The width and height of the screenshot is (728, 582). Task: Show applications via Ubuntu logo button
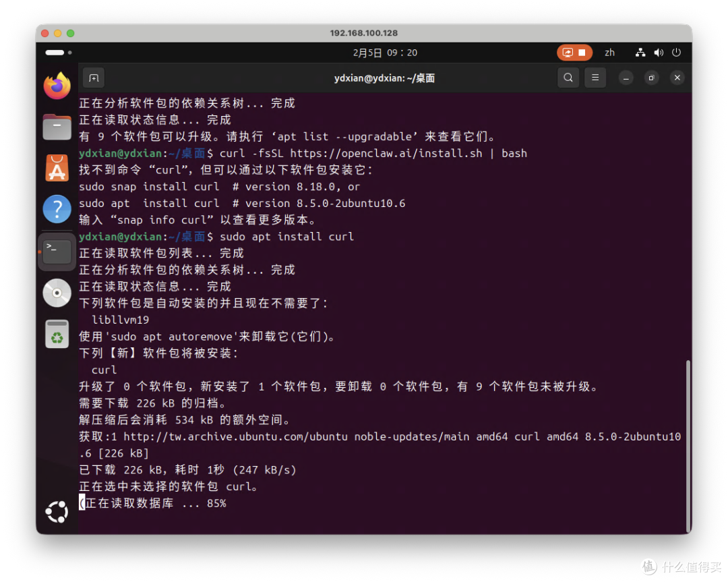[x=57, y=512]
